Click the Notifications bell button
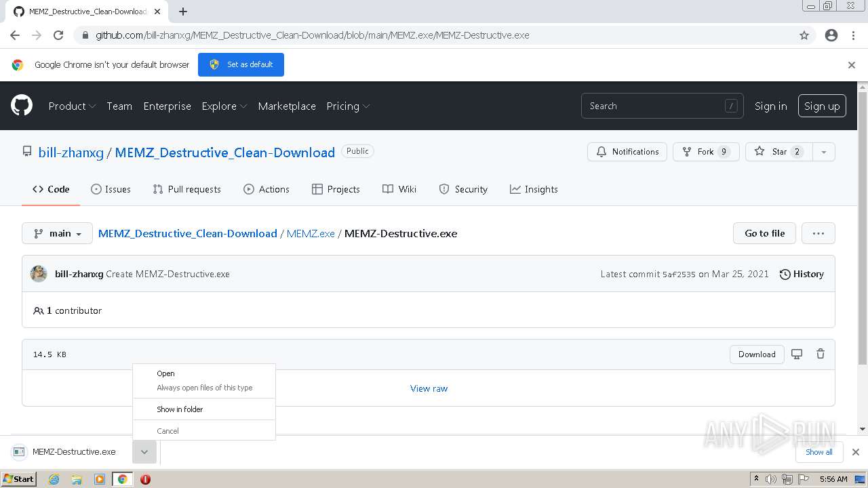Screen dimensions: 868x488 627,152
